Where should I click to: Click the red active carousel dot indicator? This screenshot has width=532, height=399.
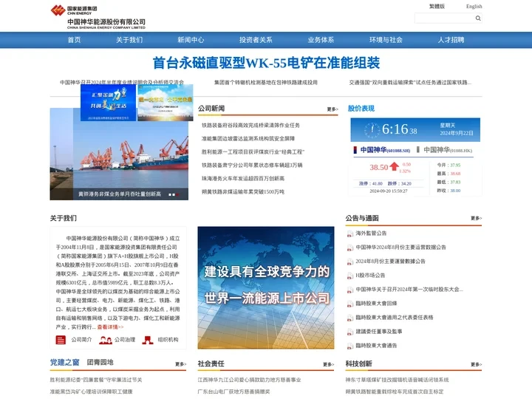[x=177, y=194]
